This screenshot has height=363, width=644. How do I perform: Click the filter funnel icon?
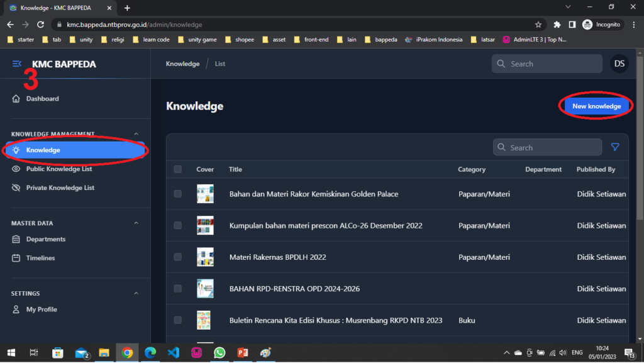(615, 147)
